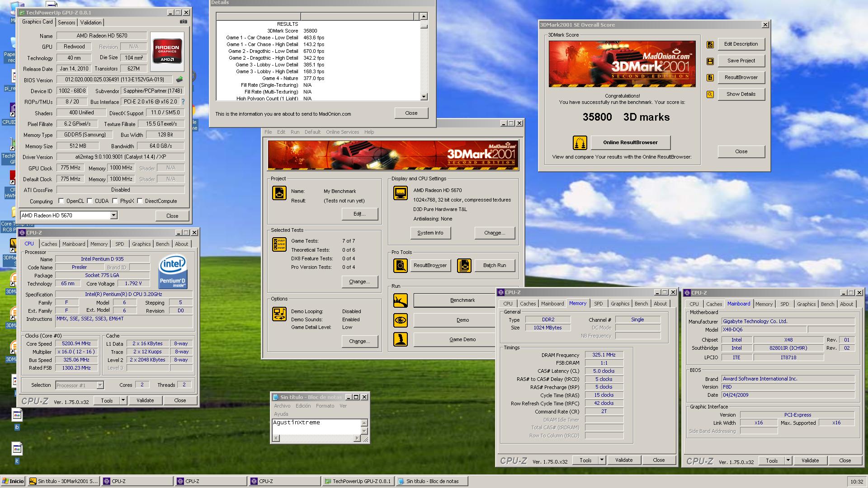Screen dimensions: 868x488
Task: Click the Bus Interface question mark icon
Action: point(183,102)
